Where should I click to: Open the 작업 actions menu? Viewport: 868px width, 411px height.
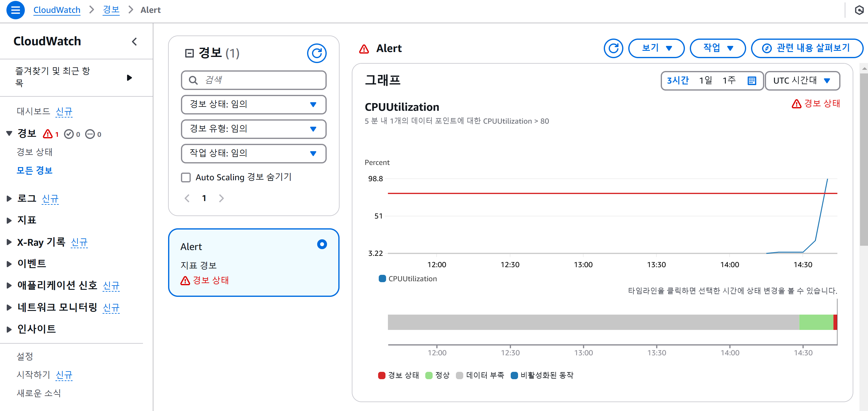click(717, 49)
